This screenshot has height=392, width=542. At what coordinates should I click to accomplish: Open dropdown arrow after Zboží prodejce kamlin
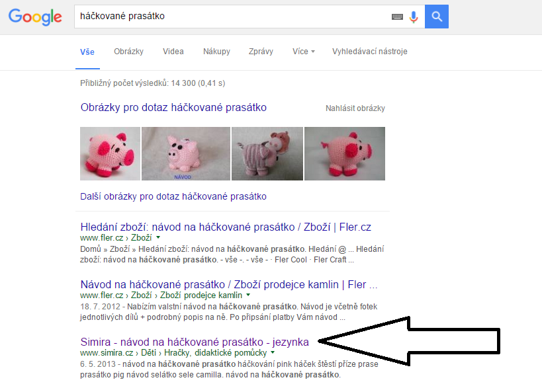pos(248,295)
